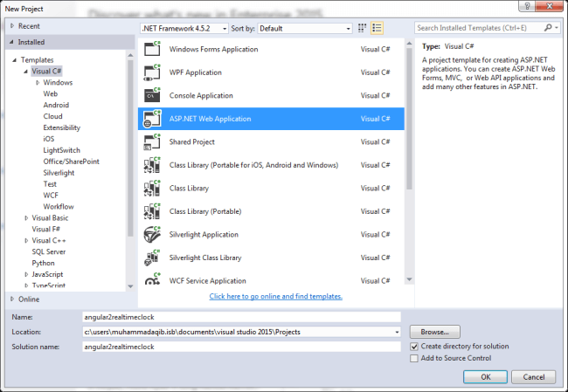Image resolution: width=568 pixels, height=392 pixels.
Task: Click the Class Library iOS/Android/Windows portable icon
Action: (152, 165)
